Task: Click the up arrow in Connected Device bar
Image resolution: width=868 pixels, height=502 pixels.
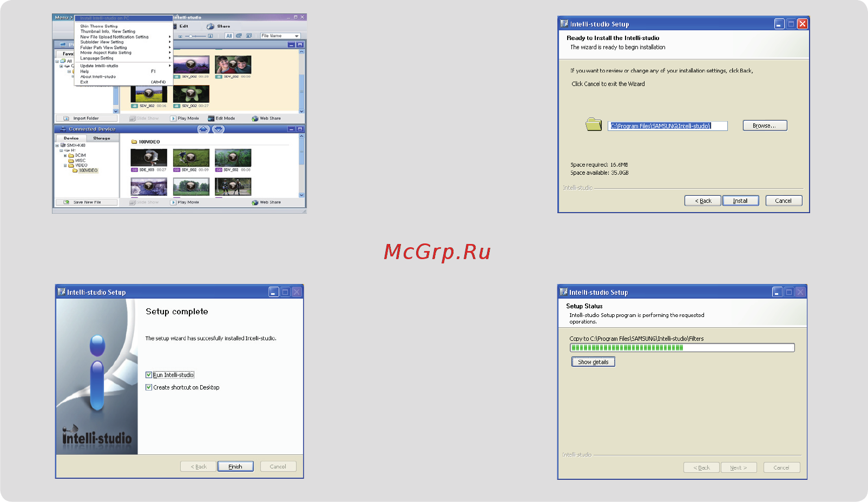Action: (x=203, y=129)
